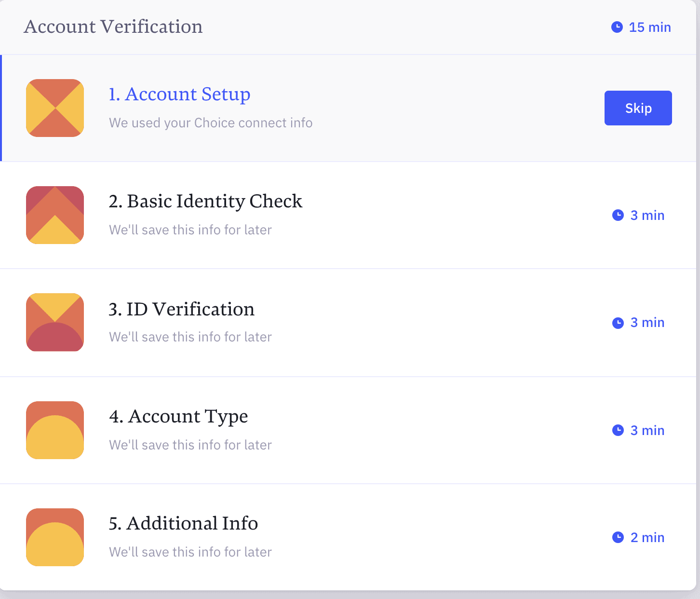Click the Additional Info half-circle icon
This screenshot has height=599, width=700.
click(x=55, y=537)
